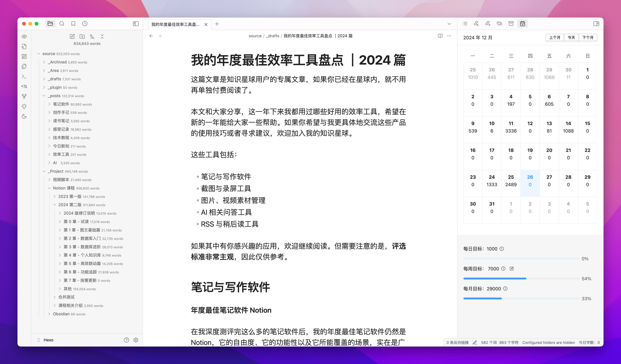This screenshot has width=621, height=364.
Task: Click the _drafts breadcrumb link
Action: [x=273, y=36]
